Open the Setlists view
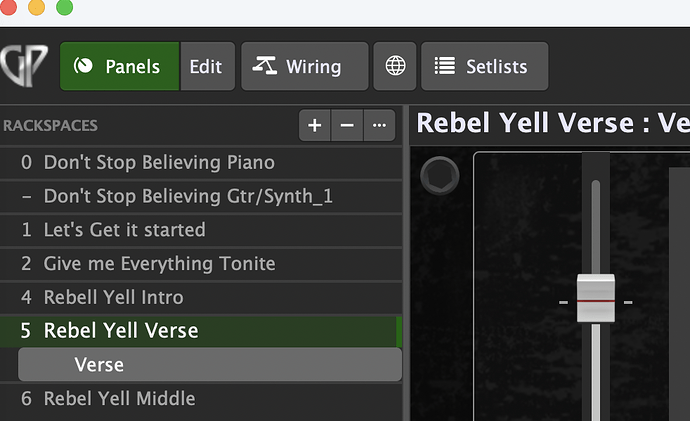The width and height of the screenshot is (690, 421). 485,67
